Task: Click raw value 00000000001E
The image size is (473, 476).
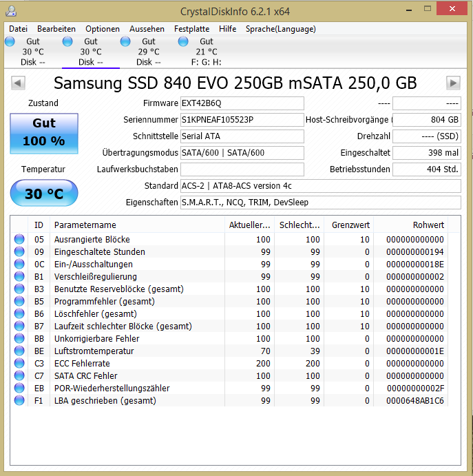Action: point(415,351)
